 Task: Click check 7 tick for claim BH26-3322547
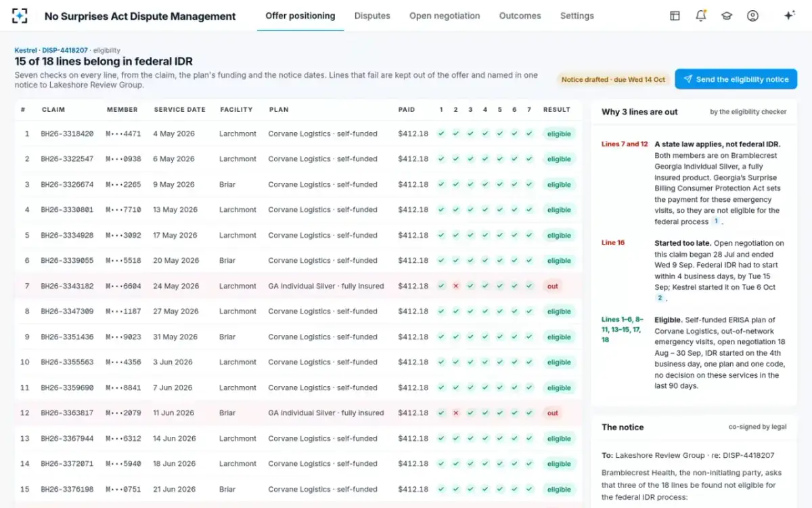click(529, 159)
